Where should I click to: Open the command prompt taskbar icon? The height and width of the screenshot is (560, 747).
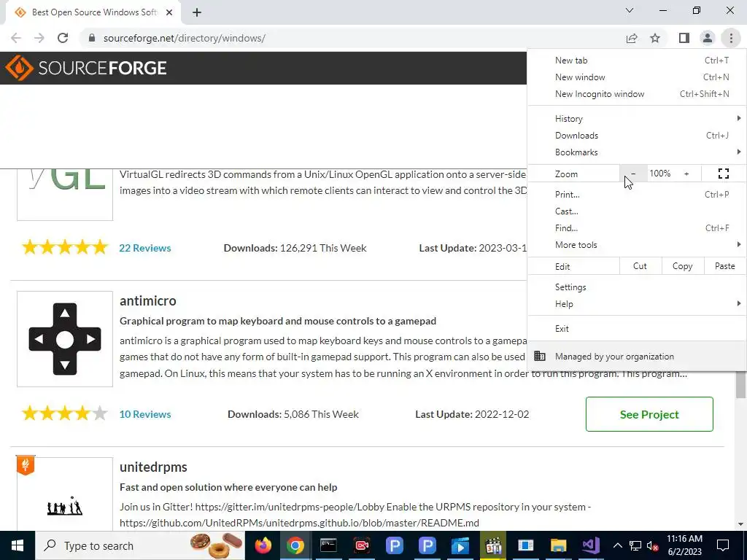click(328, 545)
